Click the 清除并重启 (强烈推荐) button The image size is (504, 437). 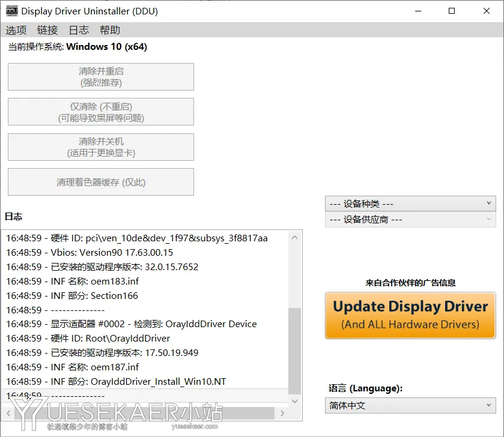(101, 77)
